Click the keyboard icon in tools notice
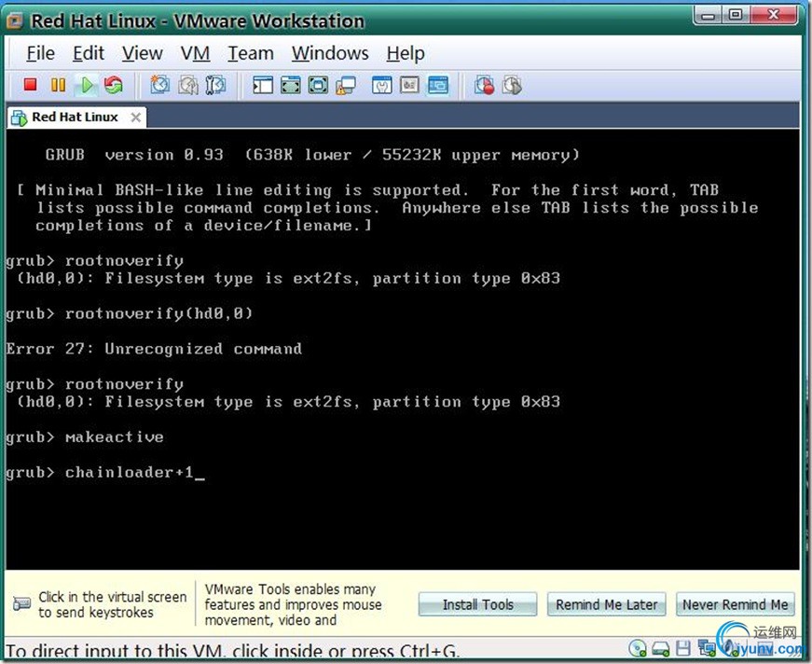Image resolution: width=812 pixels, height=664 pixels. point(21,603)
